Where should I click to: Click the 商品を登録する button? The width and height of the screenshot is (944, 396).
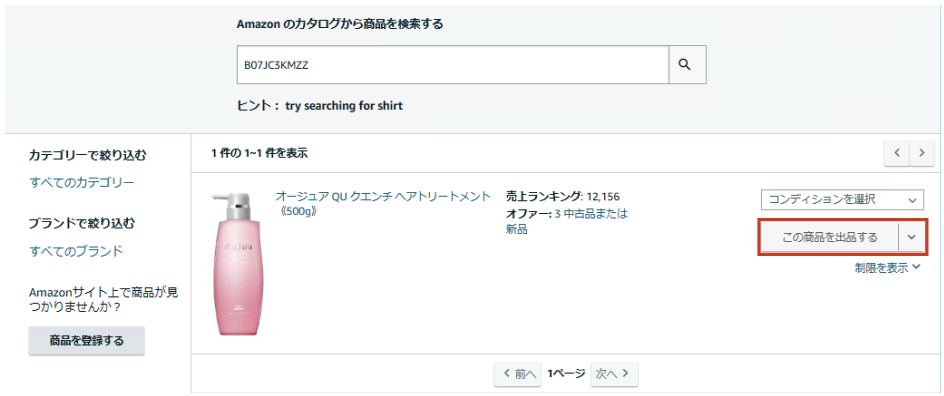click(87, 341)
